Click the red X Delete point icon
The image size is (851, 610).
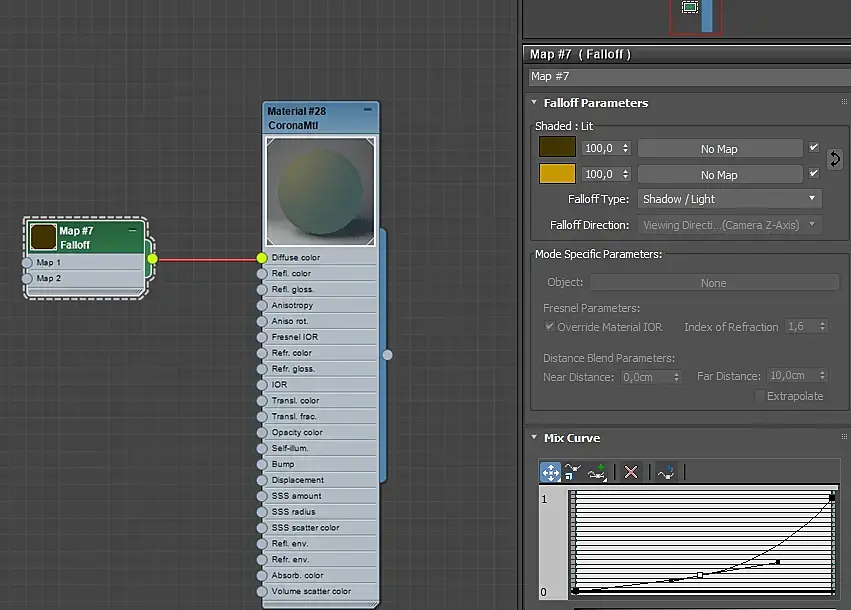(x=631, y=472)
